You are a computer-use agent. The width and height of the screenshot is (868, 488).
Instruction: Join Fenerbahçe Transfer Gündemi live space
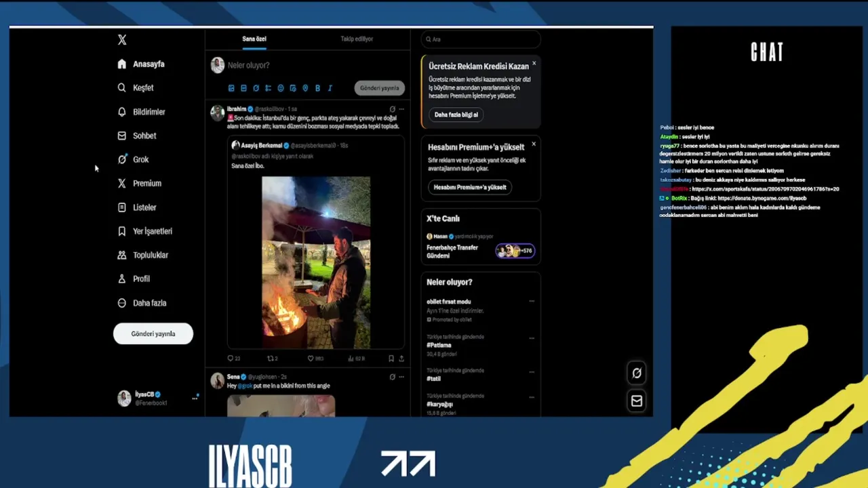pos(452,251)
